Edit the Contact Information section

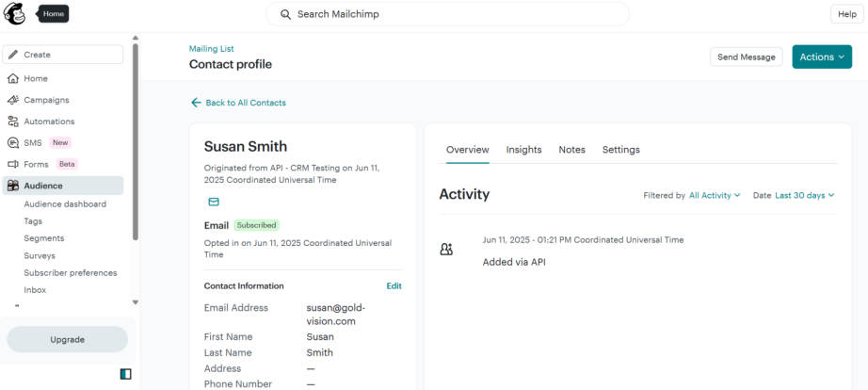click(394, 286)
